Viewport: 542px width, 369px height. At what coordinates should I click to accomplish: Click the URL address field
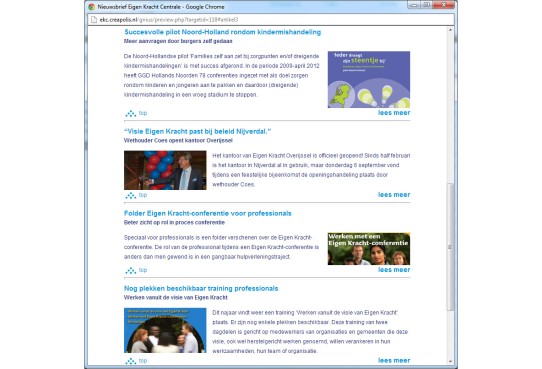coord(271,20)
